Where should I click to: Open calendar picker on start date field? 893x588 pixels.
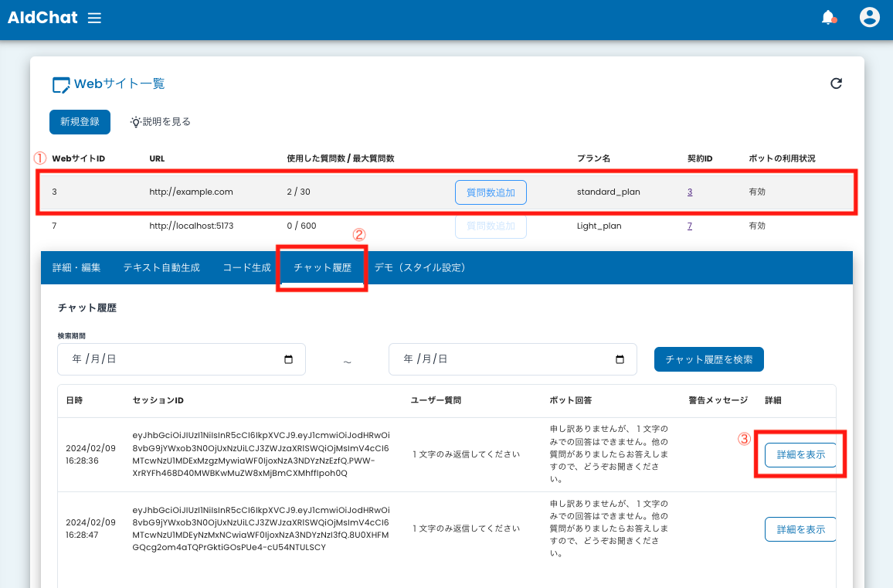tap(289, 359)
